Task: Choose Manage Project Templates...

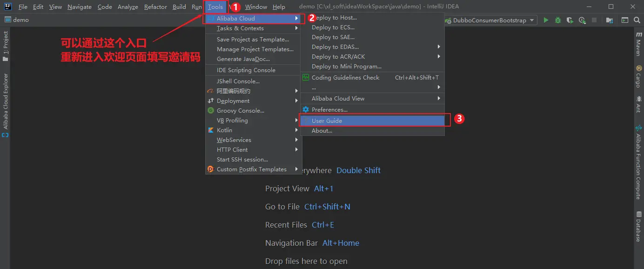Action: tap(254, 49)
